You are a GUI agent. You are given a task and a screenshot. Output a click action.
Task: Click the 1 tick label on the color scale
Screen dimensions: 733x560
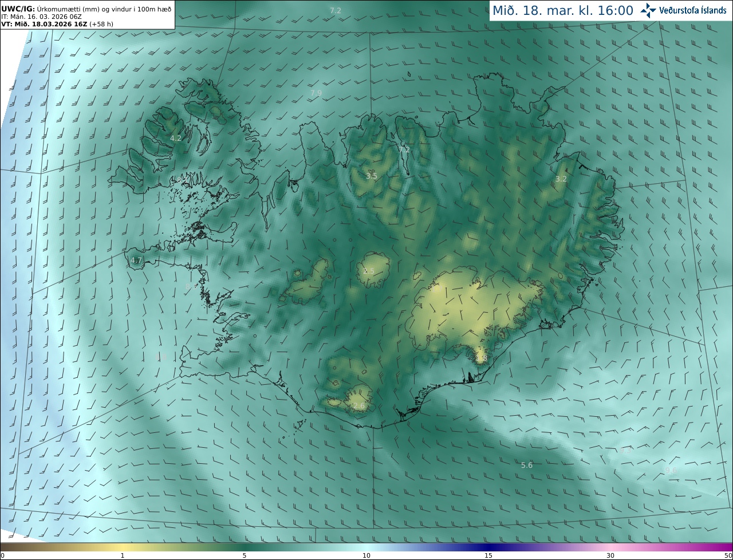coord(123,555)
